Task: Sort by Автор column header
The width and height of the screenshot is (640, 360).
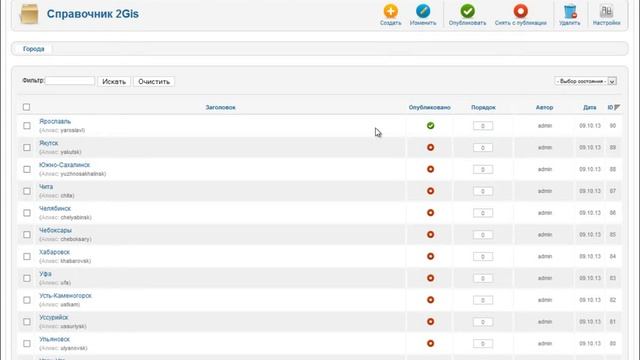Action: click(x=544, y=107)
